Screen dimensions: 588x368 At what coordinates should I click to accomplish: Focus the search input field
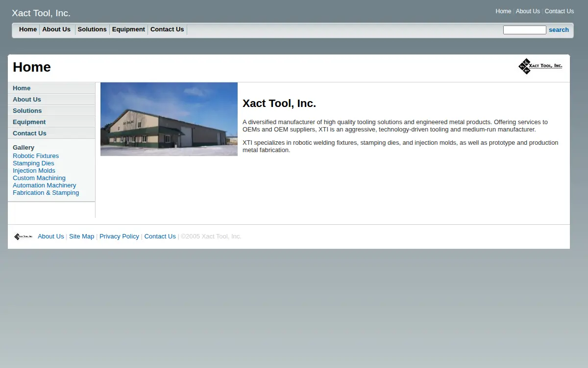tap(524, 30)
